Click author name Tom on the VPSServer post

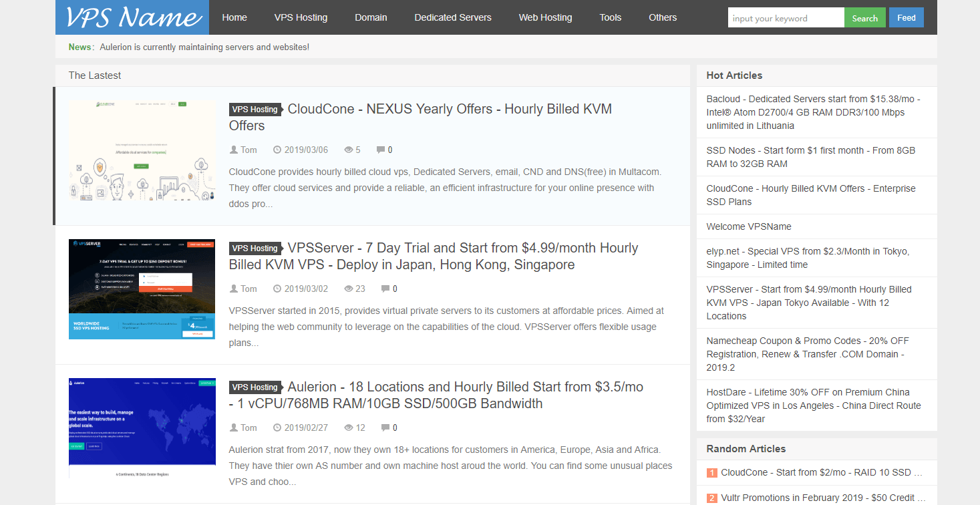coord(249,289)
